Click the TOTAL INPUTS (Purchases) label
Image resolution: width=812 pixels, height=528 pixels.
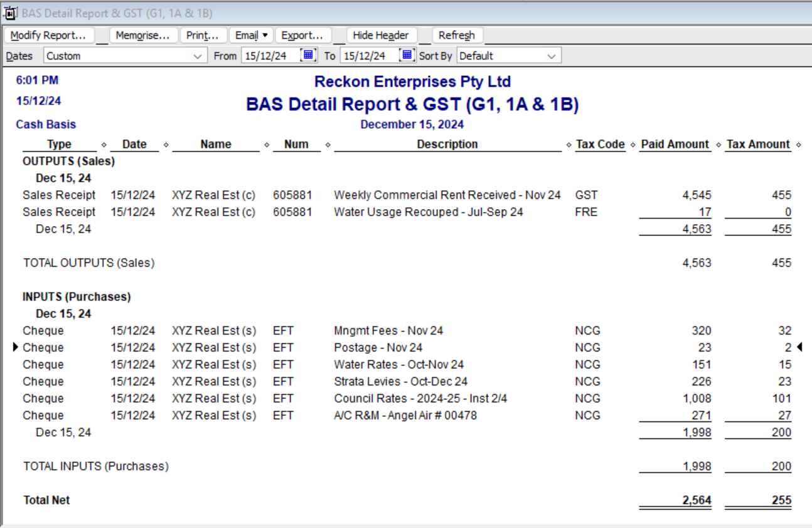coord(96,466)
